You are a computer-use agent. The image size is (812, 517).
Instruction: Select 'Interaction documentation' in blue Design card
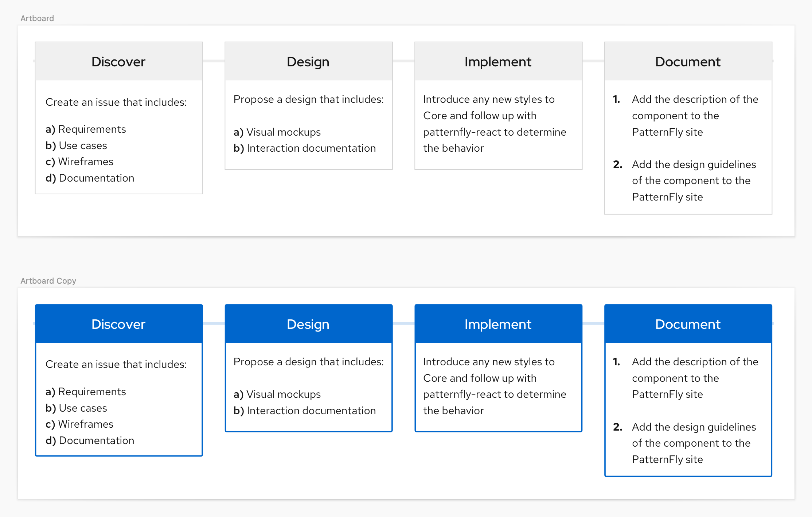(311, 411)
